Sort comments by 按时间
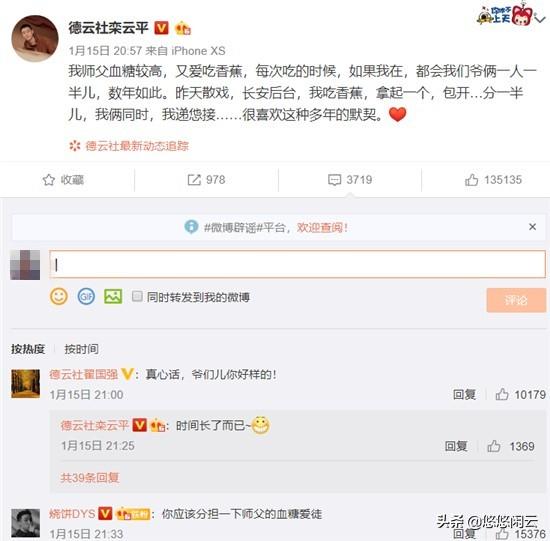The height and width of the screenshot is (541, 550). [x=81, y=349]
